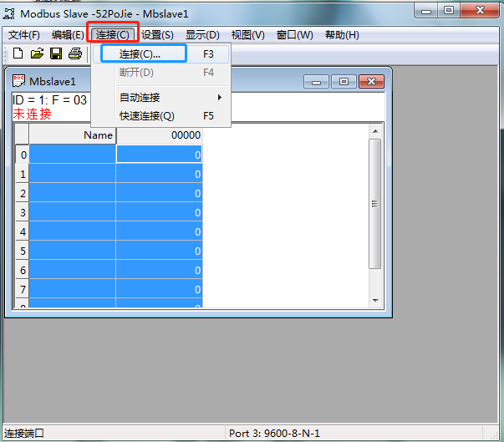Open the 视图(V) menu

pos(248,35)
